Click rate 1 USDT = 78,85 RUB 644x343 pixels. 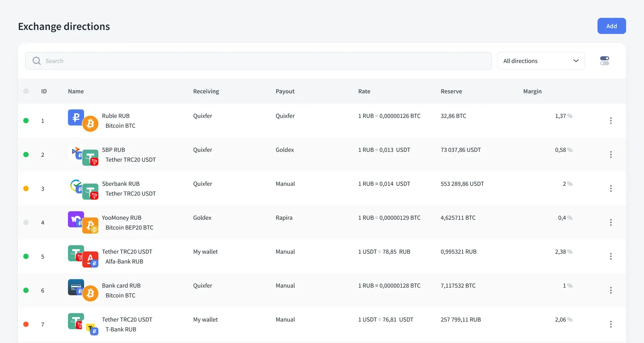pos(384,251)
